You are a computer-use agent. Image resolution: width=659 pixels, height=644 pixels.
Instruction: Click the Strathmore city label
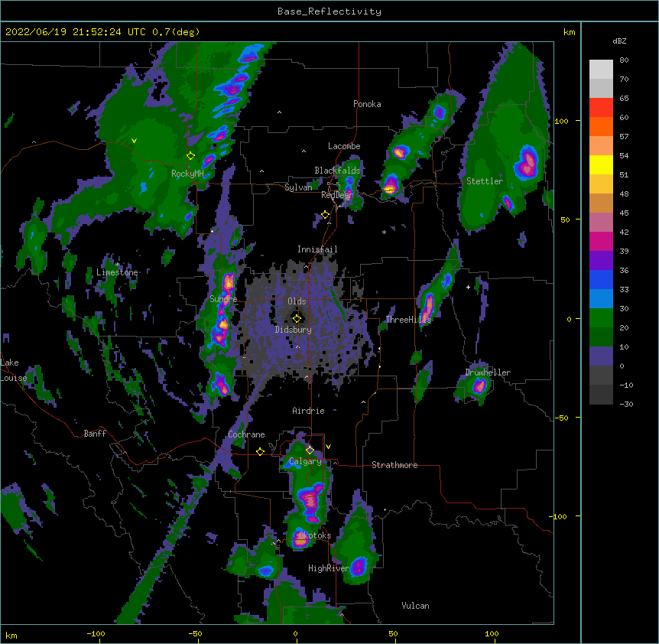(394, 465)
